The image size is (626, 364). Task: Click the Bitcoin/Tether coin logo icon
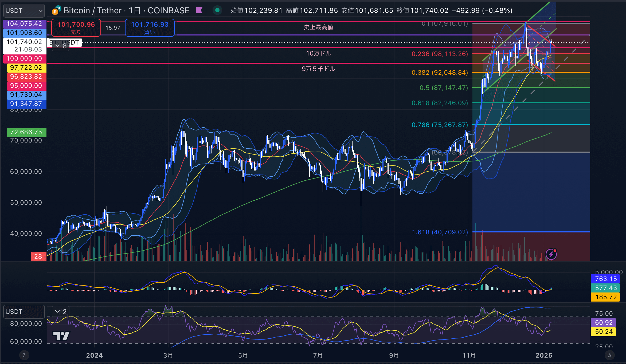(56, 10)
